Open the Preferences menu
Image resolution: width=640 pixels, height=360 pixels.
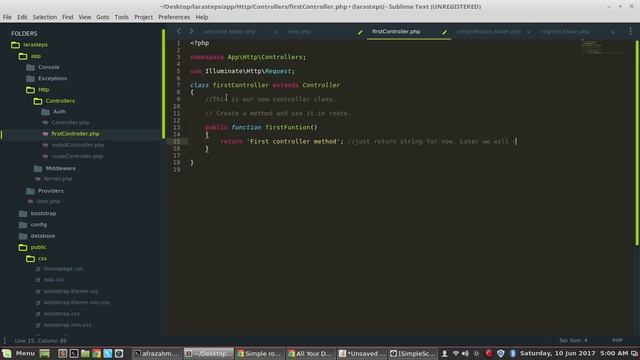pos(174,17)
